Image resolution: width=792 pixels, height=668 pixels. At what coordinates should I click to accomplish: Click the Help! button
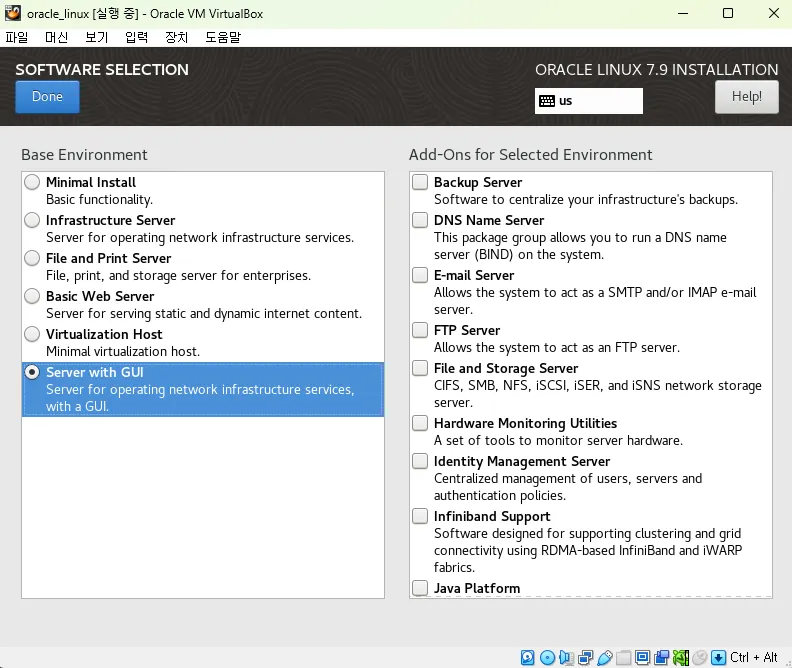point(747,97)
